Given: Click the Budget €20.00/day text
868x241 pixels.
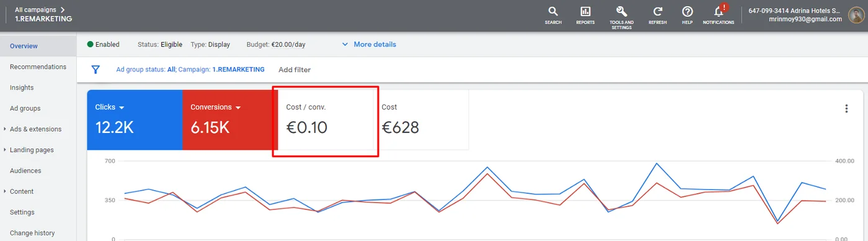Looking at the screenshot, I should pyautogui.click(x=276, y=45).
